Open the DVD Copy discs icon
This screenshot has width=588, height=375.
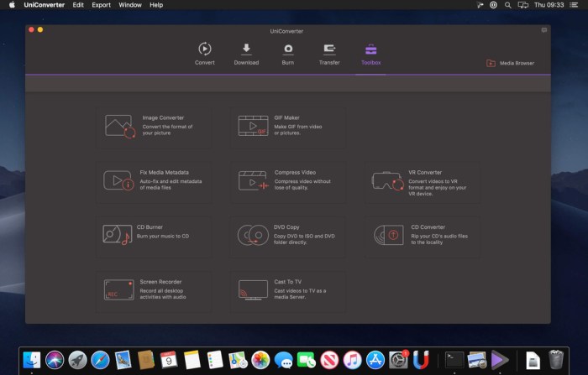pyautogui.click(x=253, y=235)
